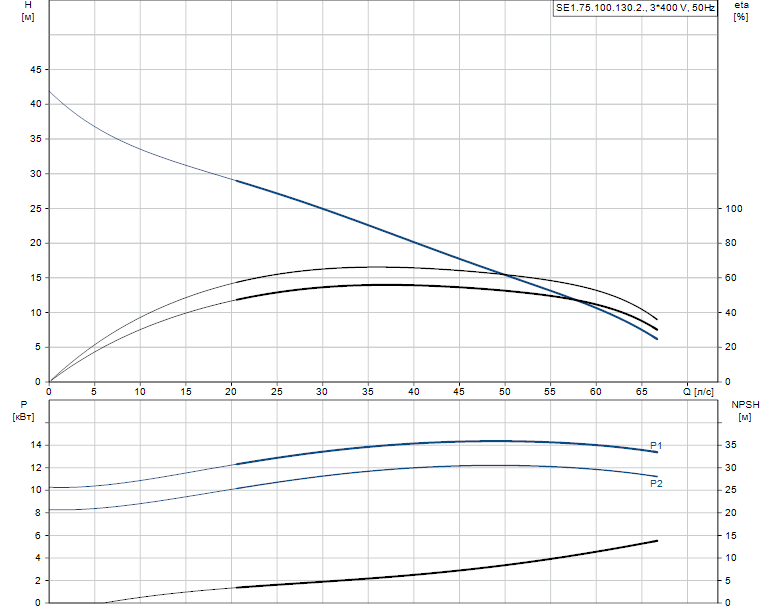The image size is (774, 611).
Task: Click the P1 power curve label
Action: [656, 446]
